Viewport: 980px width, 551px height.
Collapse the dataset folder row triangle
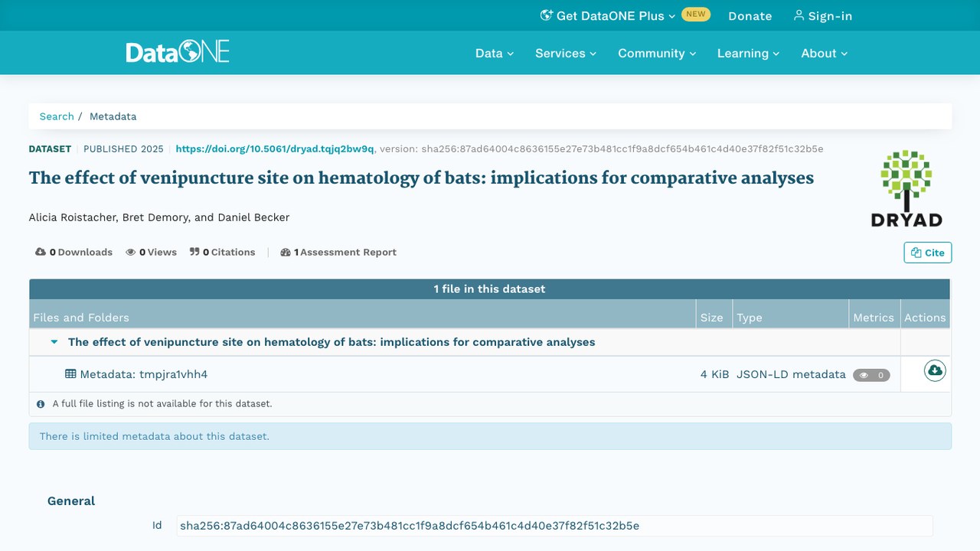[54, 342]
